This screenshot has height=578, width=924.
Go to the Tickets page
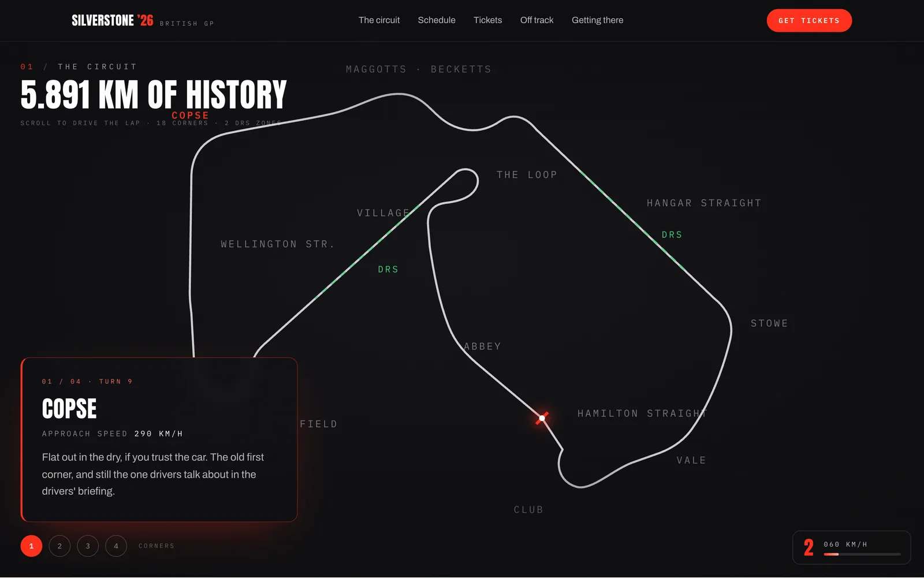487,20
